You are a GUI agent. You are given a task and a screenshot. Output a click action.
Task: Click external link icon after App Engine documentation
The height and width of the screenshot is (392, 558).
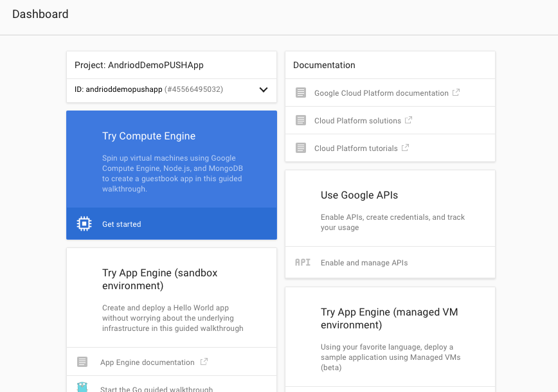point(204,362)
